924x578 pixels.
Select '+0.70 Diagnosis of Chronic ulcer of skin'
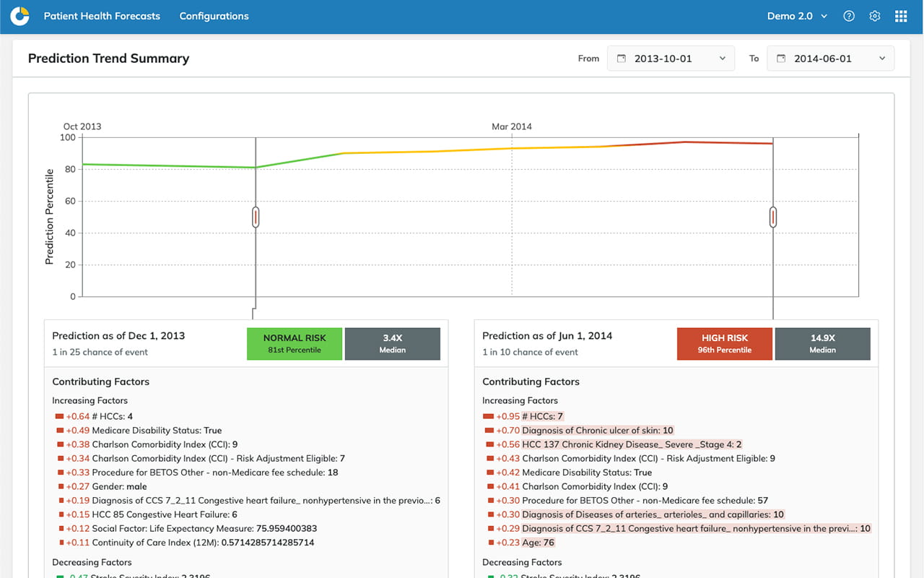(x=580, y=431)
